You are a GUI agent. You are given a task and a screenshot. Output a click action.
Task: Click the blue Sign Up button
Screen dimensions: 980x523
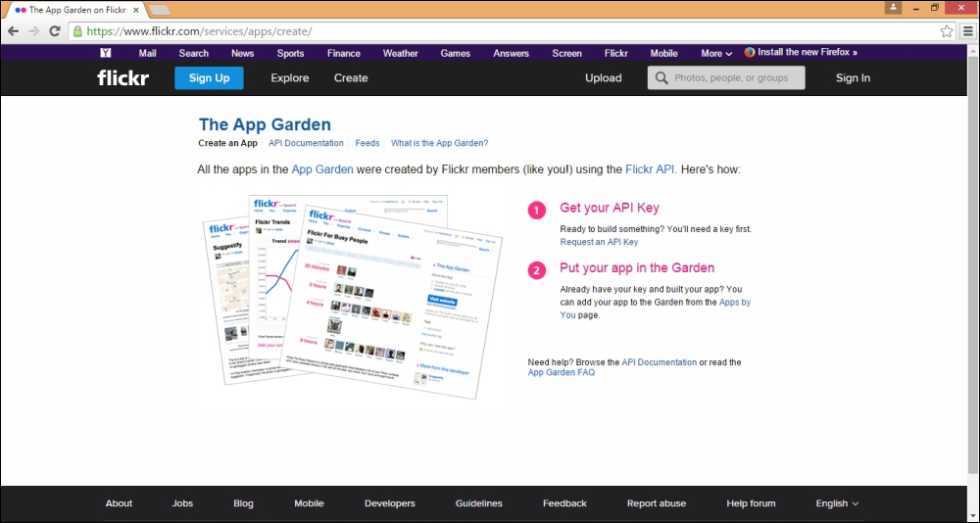pos(209,78)
